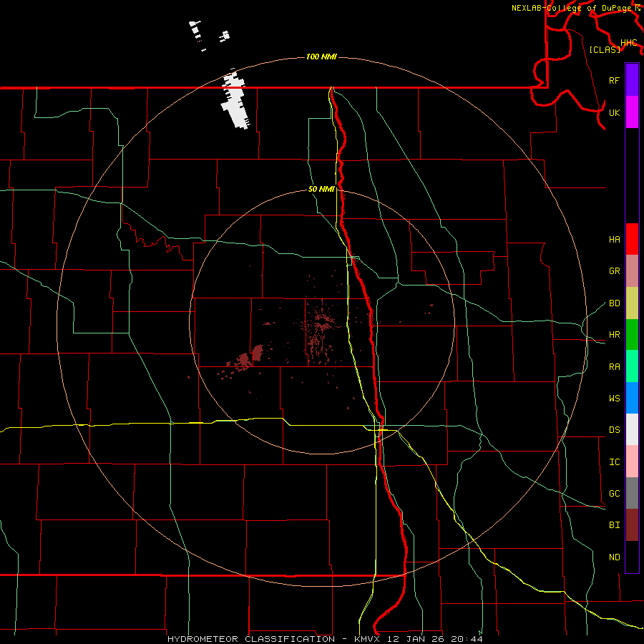Screen dimensions: 644x644
Task: Click the IC pink legend color swatch
Action: (x=632, y=462)
